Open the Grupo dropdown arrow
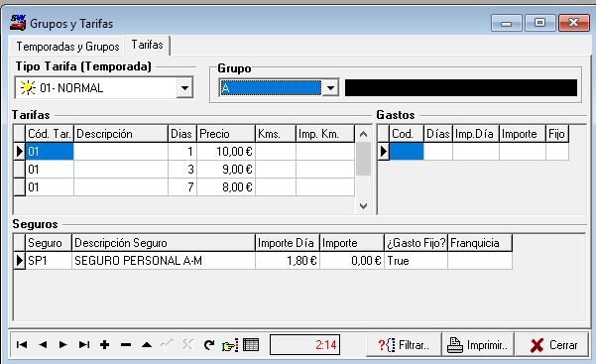The image size is (596, 364). tap(330, 88)
